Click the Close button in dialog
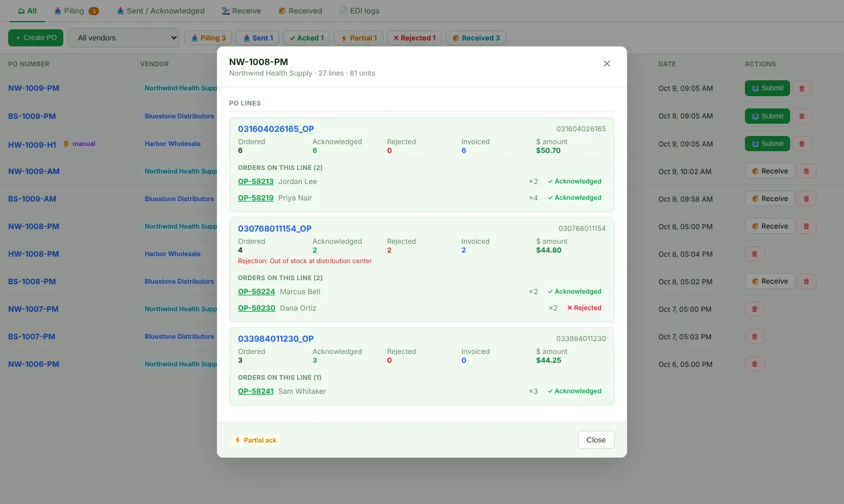The height and width of the screenshot is (504, 844). tap(596, 440)
